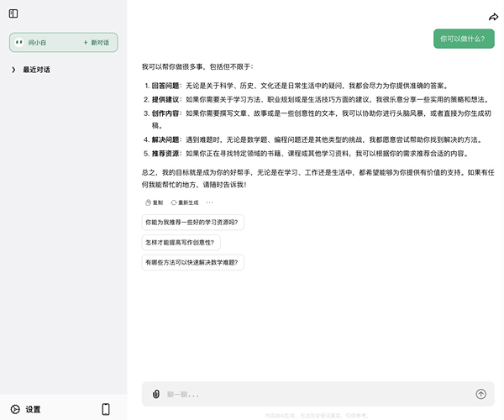Expand the 最近对话 chevron
This screenshot has width=504, height=420.
tap(13, 70)
